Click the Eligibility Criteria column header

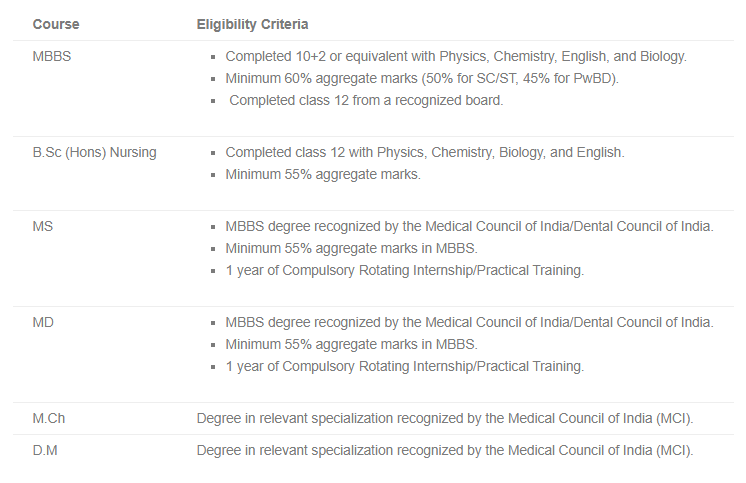coord(252,24)
